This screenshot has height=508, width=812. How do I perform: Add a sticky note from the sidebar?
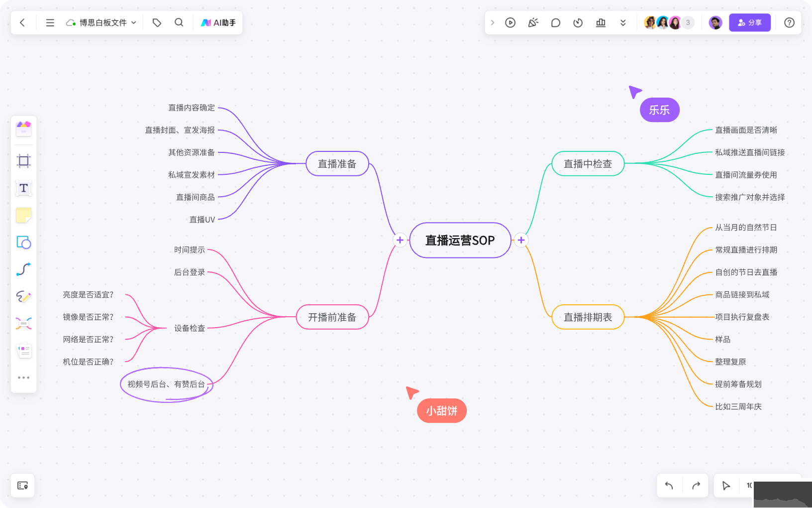point(23,215)
